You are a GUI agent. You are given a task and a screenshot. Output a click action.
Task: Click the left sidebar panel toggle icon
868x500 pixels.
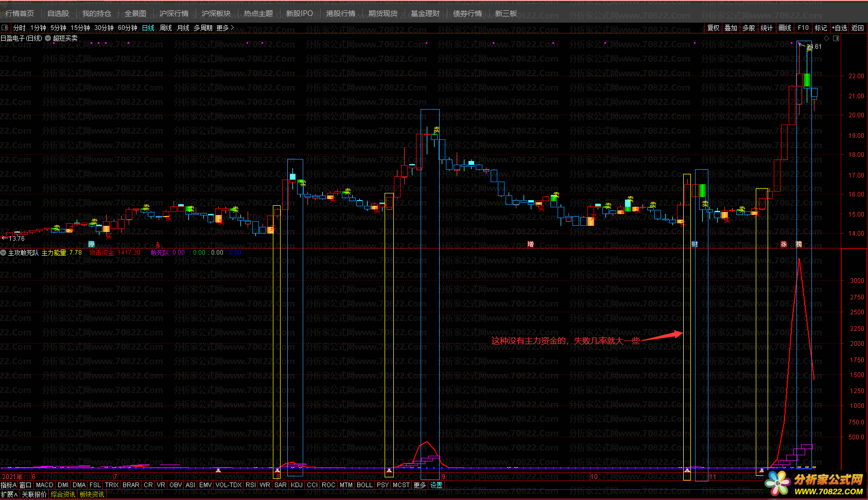(5, 28)
